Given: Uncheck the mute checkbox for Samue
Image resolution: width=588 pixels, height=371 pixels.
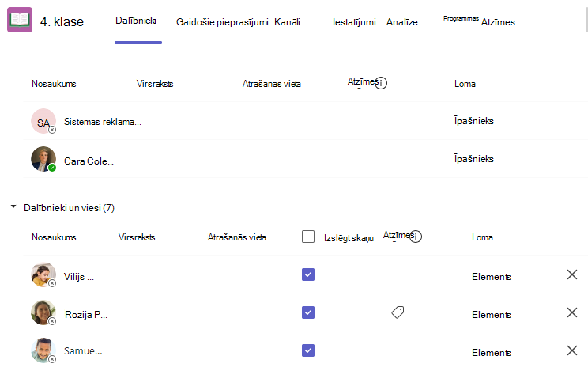Looking at the screenshot, I should (x=308, y=350).
